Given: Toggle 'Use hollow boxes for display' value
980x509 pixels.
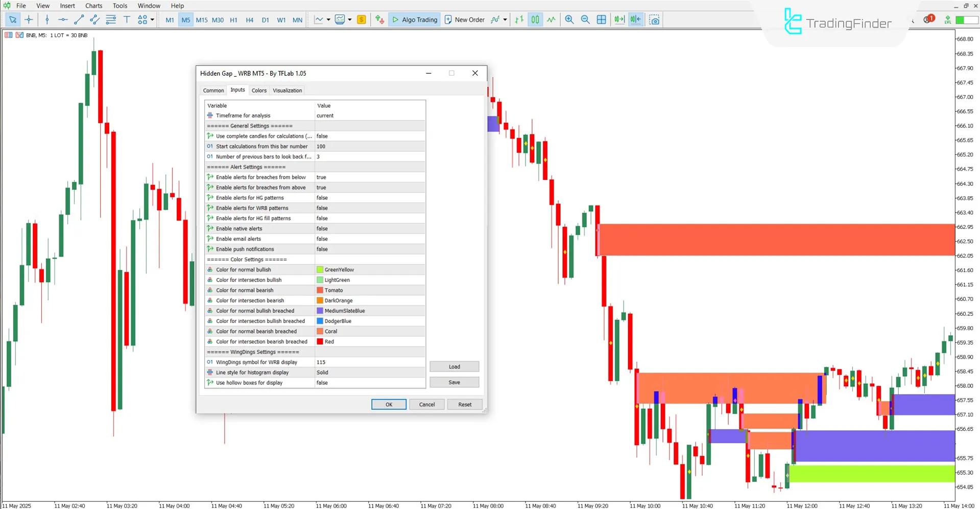Looking at the screenshot, I should coord(369,383).
